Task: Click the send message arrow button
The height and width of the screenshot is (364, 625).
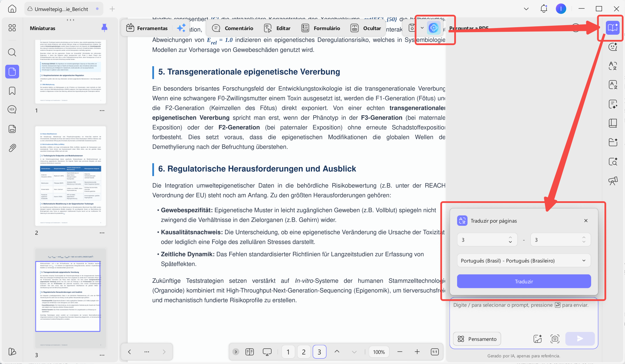Action: pyautogui.click(x=580, y=339)
